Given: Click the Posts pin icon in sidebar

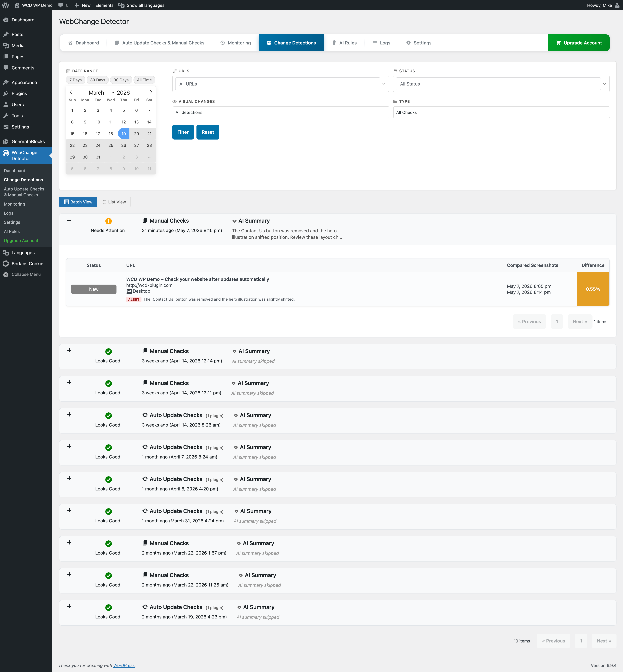Looking at the screenshot, I should [x=6, y=34].
